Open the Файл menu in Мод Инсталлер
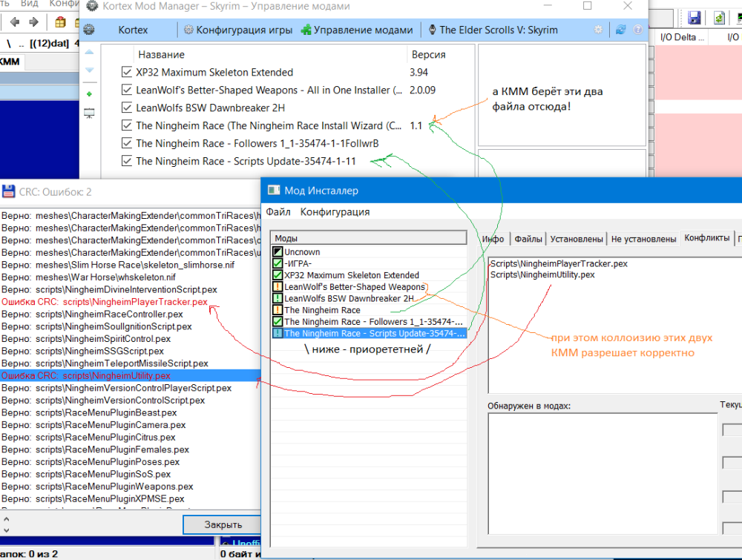 278,212
